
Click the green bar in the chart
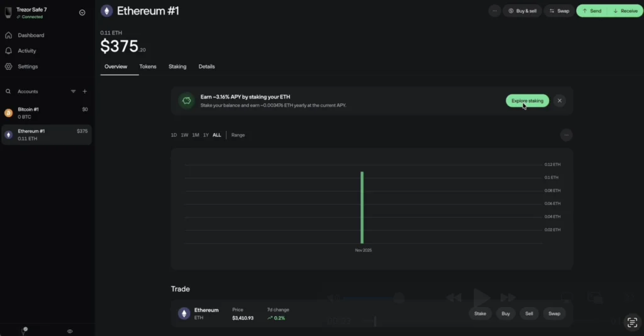pyautogui.click(x=362, y=207)
